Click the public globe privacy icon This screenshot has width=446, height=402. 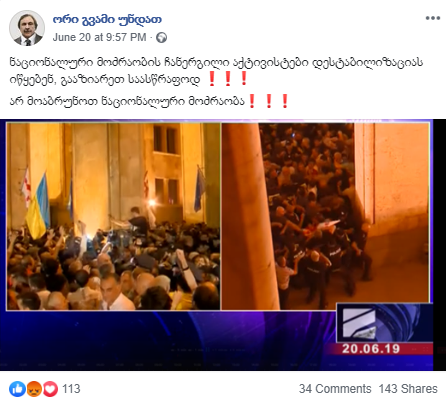point(162,37)
